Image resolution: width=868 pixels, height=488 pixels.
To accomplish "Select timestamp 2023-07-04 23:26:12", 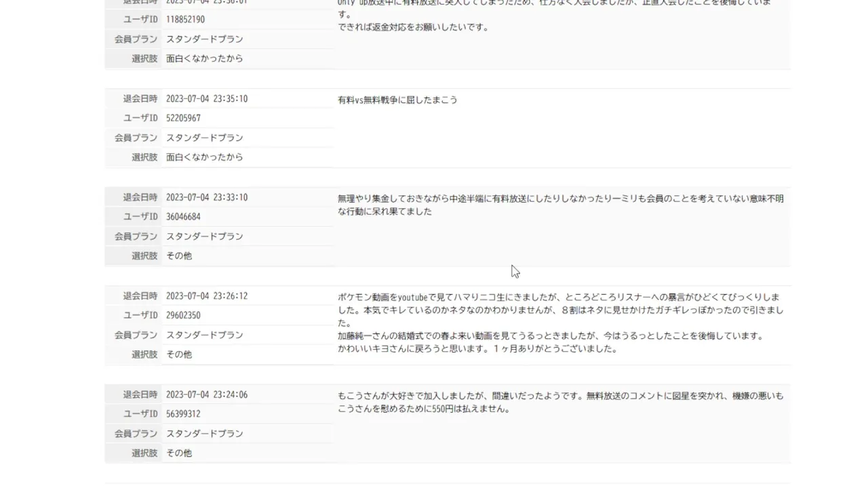I will pos(207,296).
